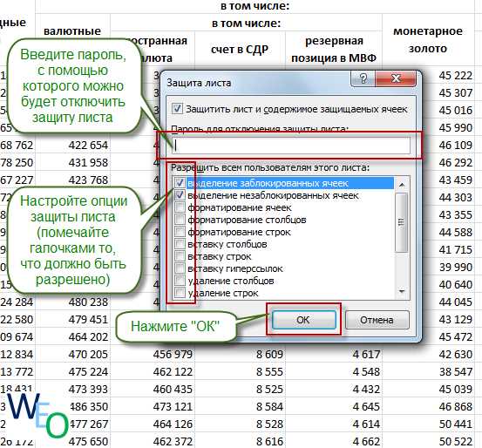Click the help question mark button in dialog
This screenshot has width=482, height=448.
363,78
